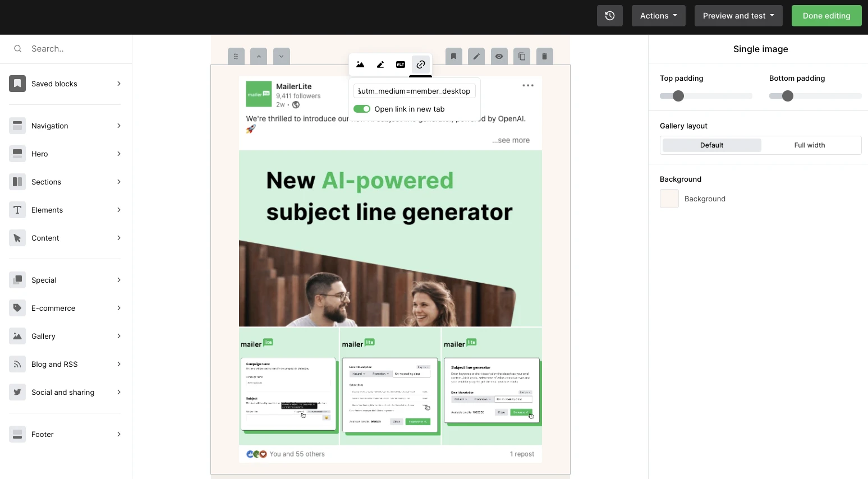Open version history clock icon
The image size is (868, 479).
(x=610, y=16)
